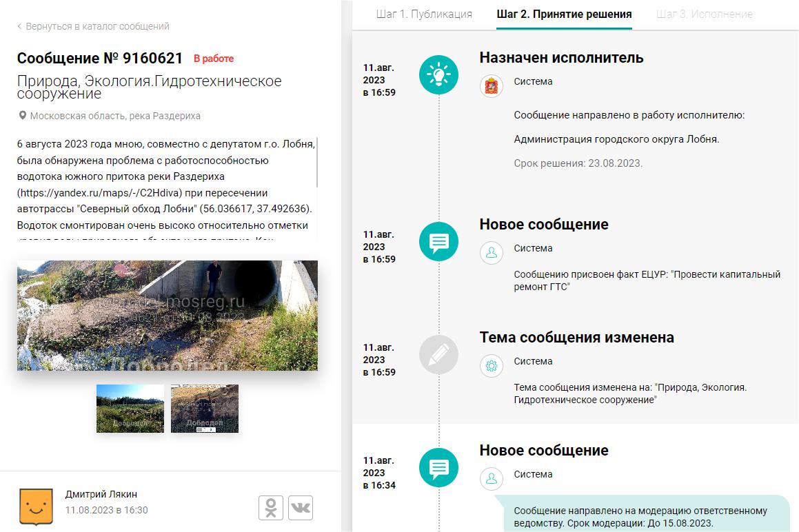This screenshot has width=799, height=532.
Task: Open the main culvert photo
Action: [x=167, y=316]
